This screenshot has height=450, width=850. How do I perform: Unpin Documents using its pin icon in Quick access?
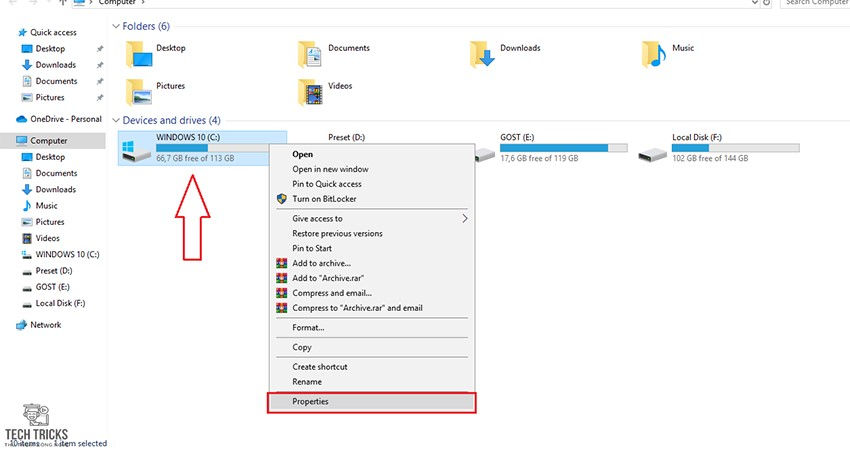tap(100, 81)
